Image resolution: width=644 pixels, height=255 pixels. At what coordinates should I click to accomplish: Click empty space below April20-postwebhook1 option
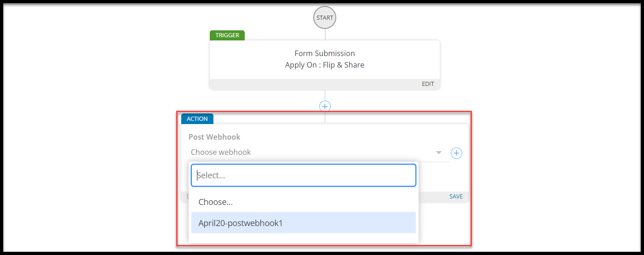(304, 238)
